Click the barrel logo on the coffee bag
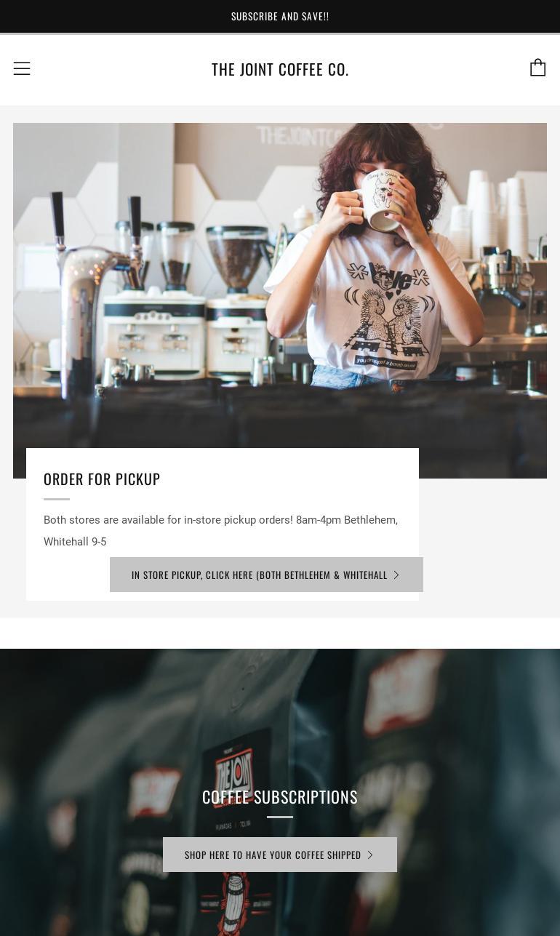The height and width of the screenshot is (936, 560). point(234,905)
